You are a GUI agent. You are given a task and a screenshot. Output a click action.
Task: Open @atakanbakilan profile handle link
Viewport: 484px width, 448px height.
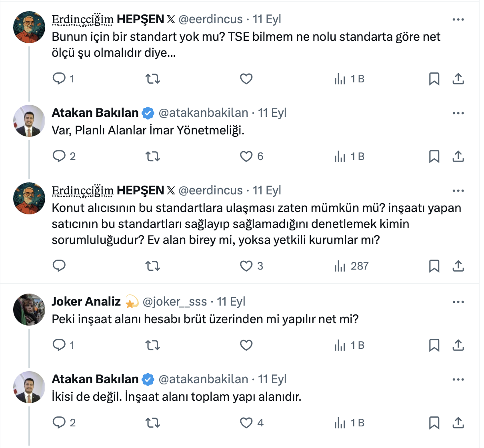tap(203, 113)
